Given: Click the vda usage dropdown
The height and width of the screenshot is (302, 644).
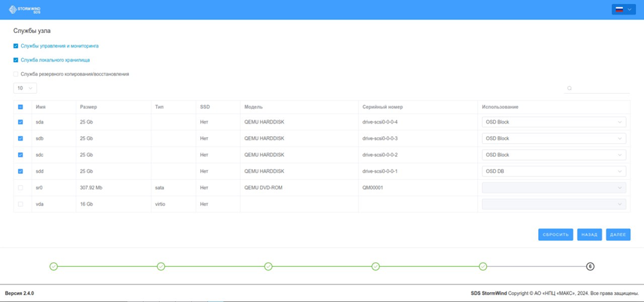Looking at the screenshot, I should point(554,204).
